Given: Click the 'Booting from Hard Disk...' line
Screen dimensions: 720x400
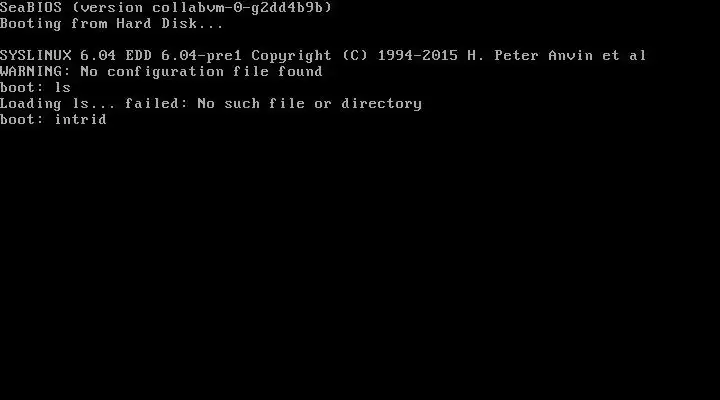Looking at the screenshot, I should pos(112,23).
